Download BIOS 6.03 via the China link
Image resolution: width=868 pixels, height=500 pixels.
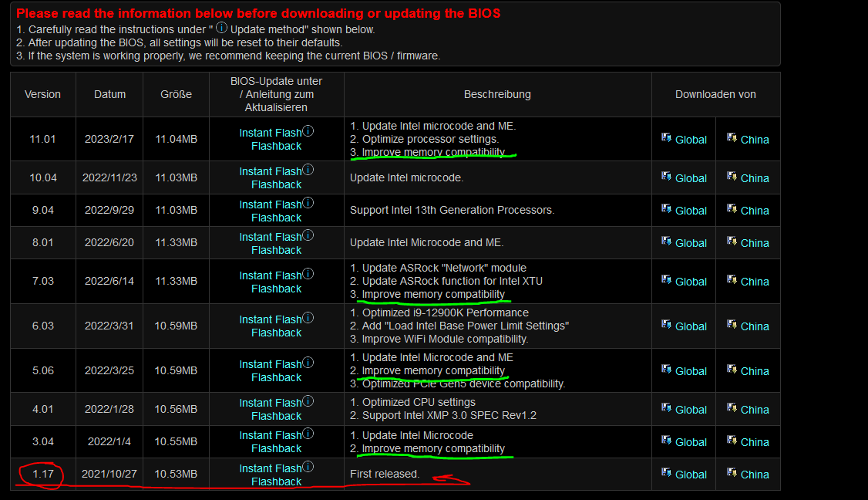(755, 327)
